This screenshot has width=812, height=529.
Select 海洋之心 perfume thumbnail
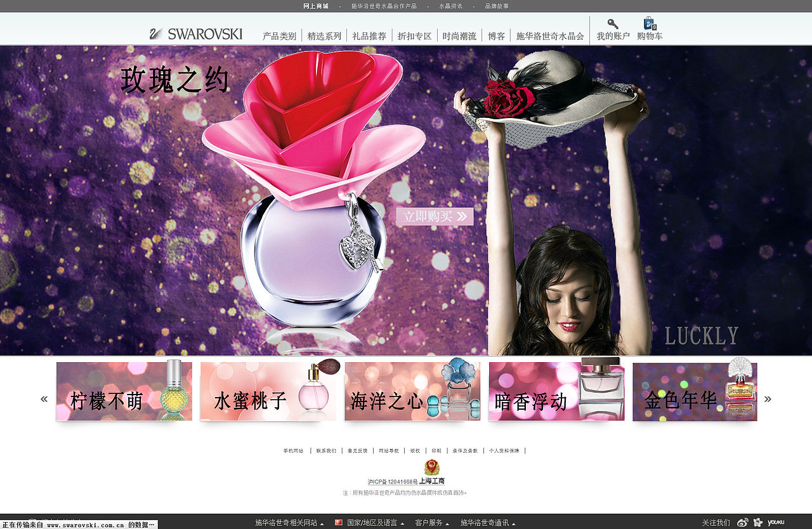coord(412,391)
